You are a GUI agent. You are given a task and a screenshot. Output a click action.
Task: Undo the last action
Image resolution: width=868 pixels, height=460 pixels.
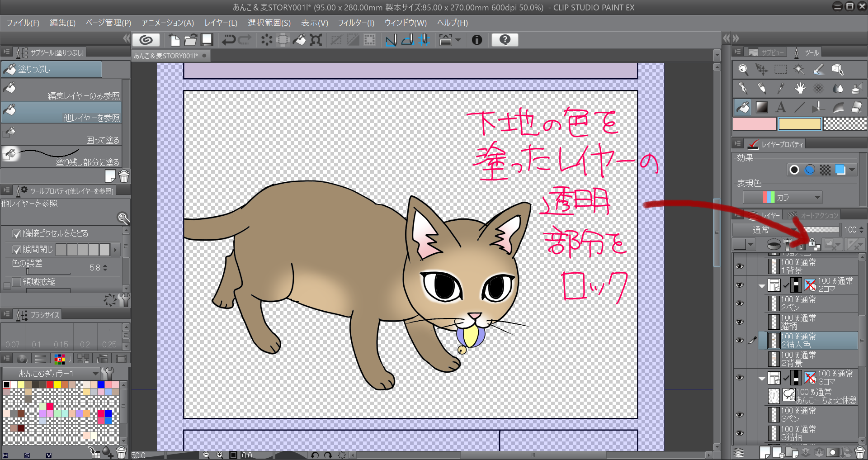[228, 40]
